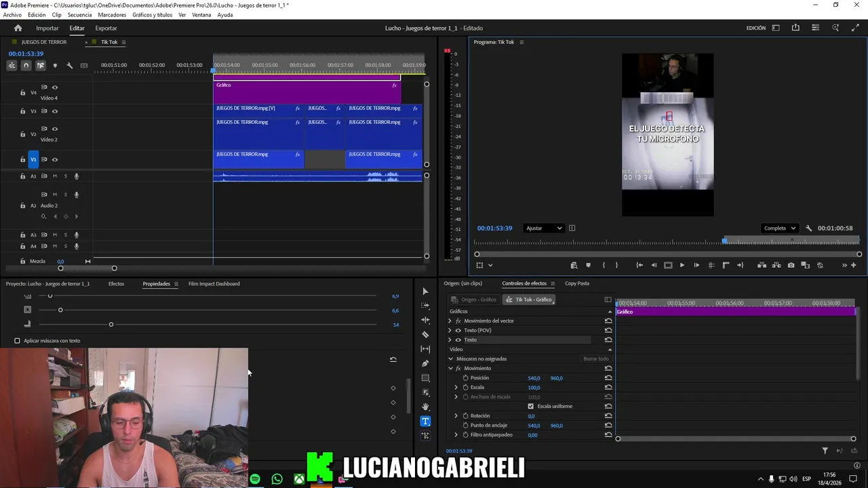
Task: Expand the Texto (POV) layer
Action: (450, 330)
